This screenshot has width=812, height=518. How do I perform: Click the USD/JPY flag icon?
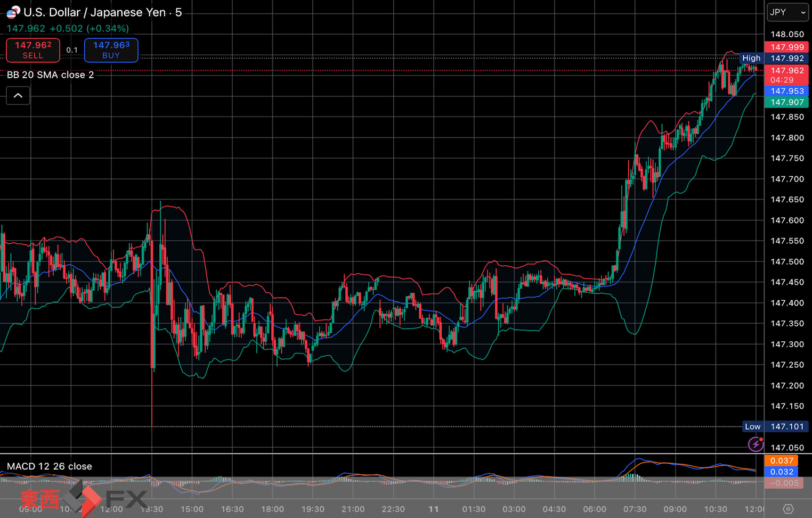[x=13, y=12]
